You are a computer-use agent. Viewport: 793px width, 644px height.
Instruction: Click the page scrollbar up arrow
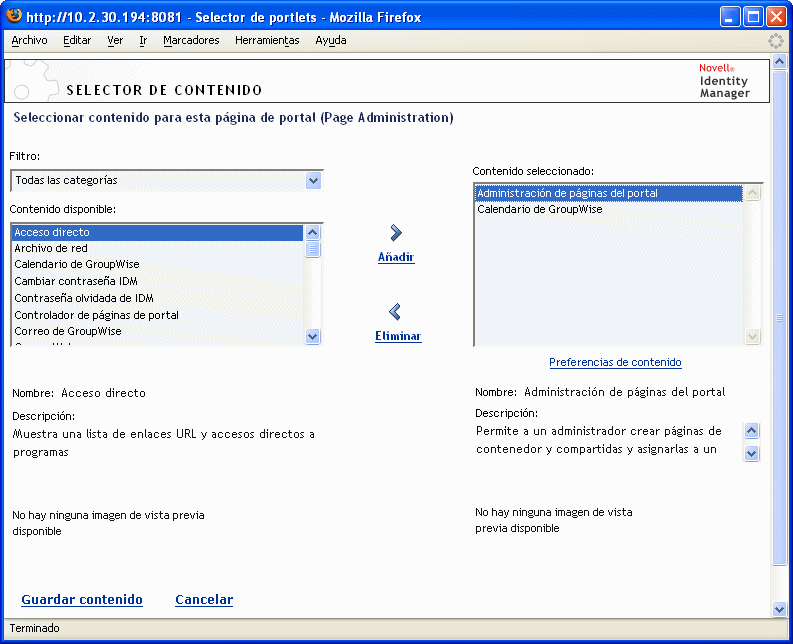coord(779,62)
